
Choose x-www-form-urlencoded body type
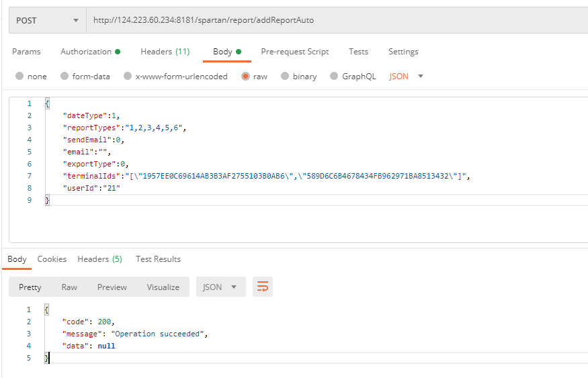pyautogui.click(x=128, y=77)
